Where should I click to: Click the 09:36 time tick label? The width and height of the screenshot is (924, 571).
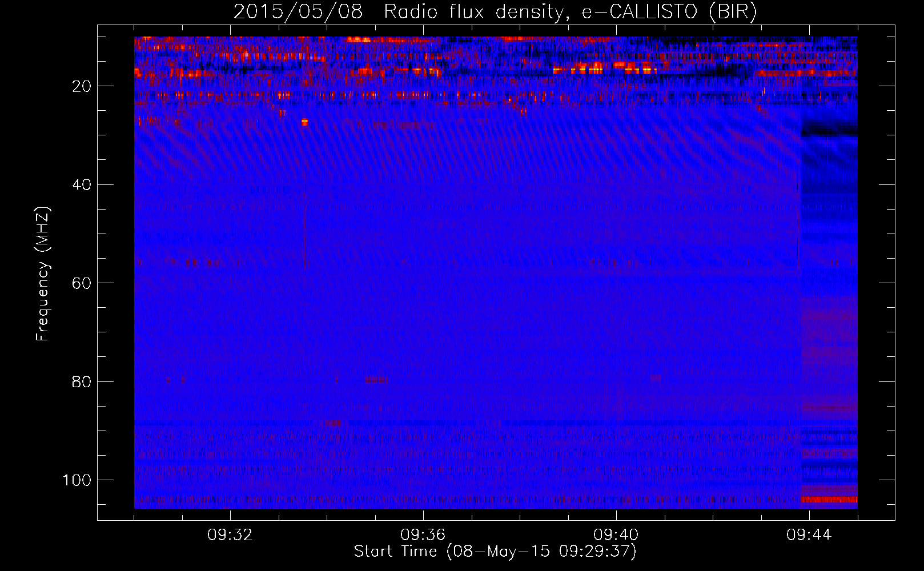pyautogui.click(x=423, y=534)
